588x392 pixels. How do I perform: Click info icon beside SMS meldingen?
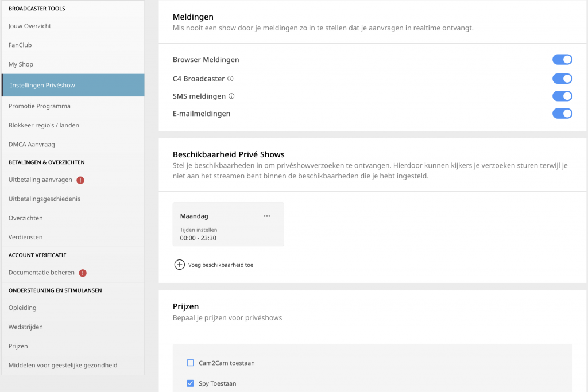pyautogui.click(x=231, y=96)
